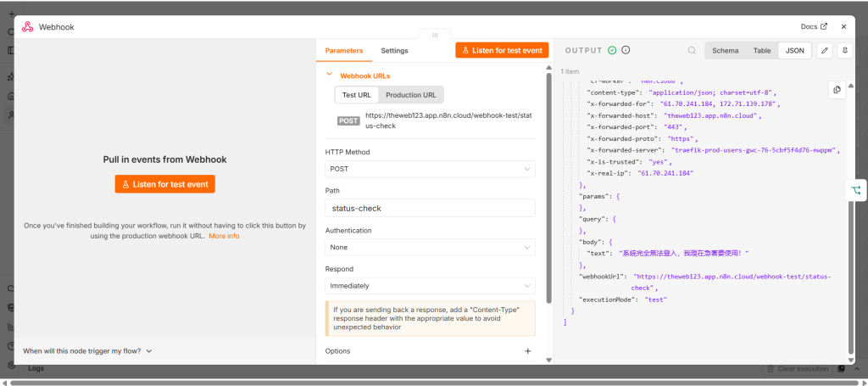Switch to Parameters tab

coord(344,50)
